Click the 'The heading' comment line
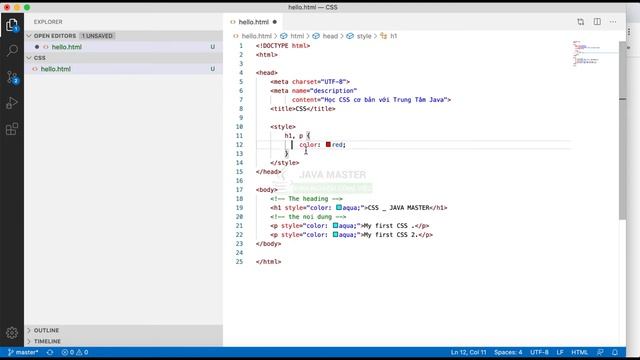The width and height of the screenshot is (640, 360). [306, 198]
